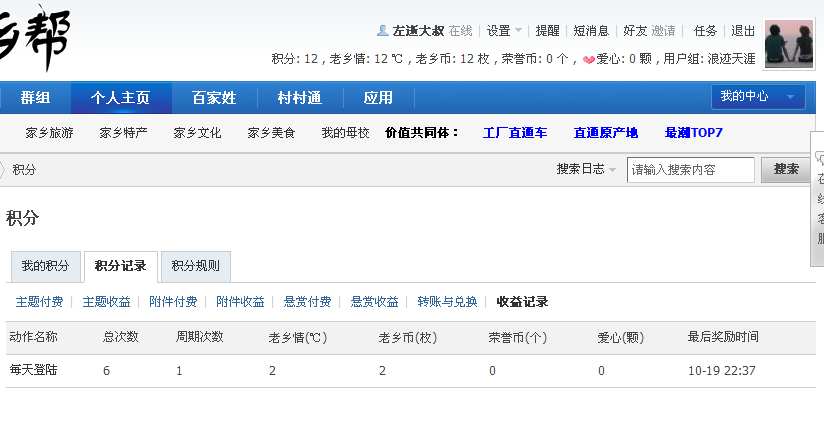Viewport: 824px width, 426px height.
Task: Click the pink heart icon before 爱心
Action: (589, 60)
